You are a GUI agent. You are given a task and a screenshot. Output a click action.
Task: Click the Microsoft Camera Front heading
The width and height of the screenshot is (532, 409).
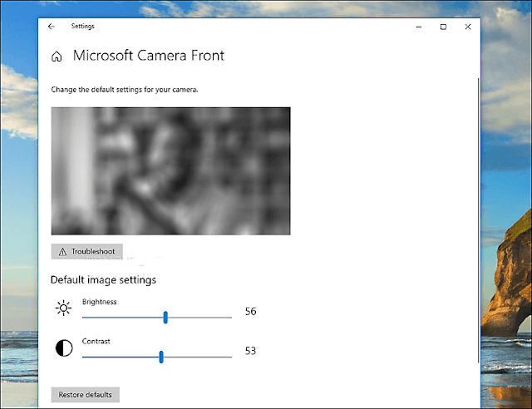pos(149,56)
